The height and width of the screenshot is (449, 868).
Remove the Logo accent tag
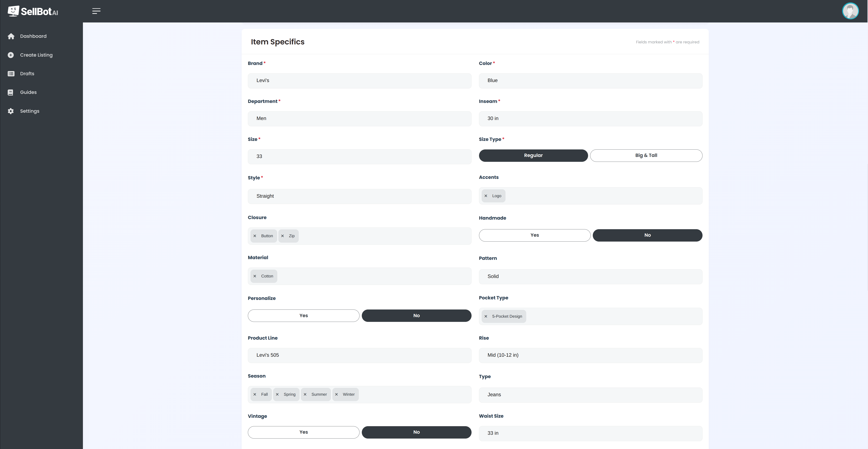(485, 196)
